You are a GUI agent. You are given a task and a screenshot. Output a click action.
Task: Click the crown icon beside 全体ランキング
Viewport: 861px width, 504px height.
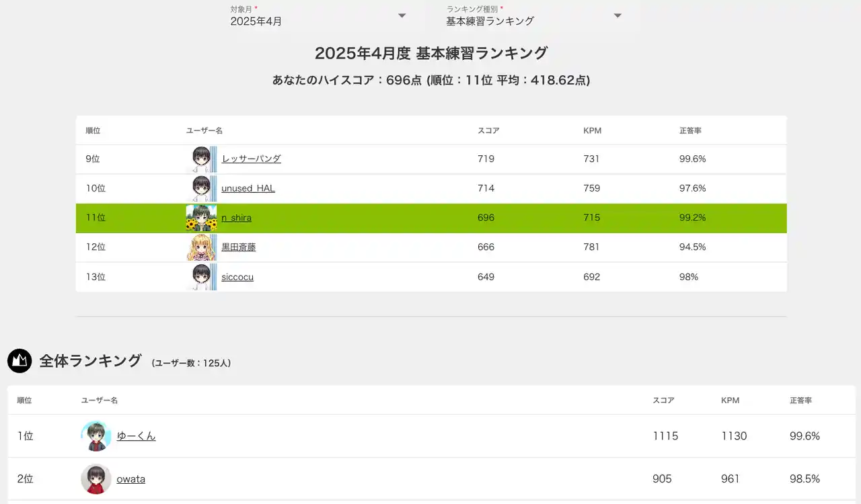[20, 361]
